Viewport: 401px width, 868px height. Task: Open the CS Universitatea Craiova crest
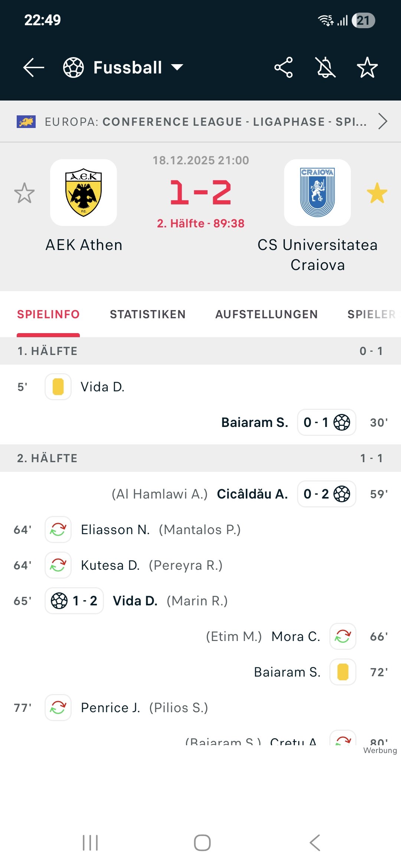[317, 193]
